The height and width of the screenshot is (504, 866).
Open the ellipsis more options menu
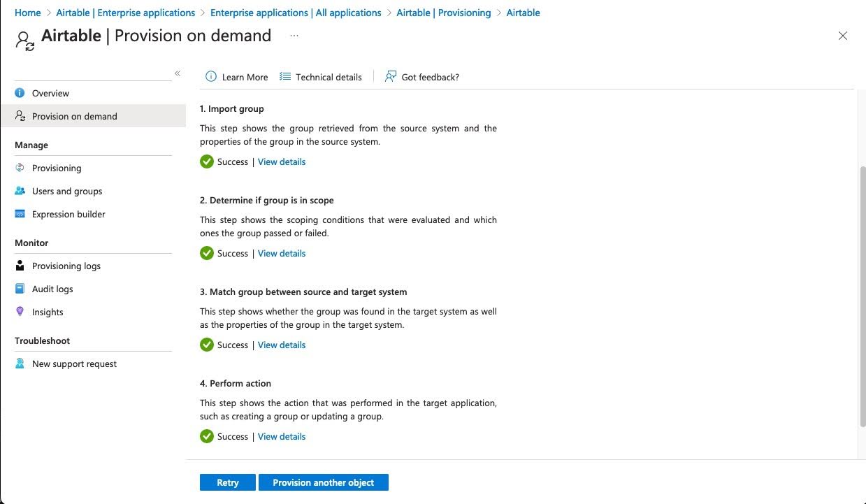[x=294, y=36]
